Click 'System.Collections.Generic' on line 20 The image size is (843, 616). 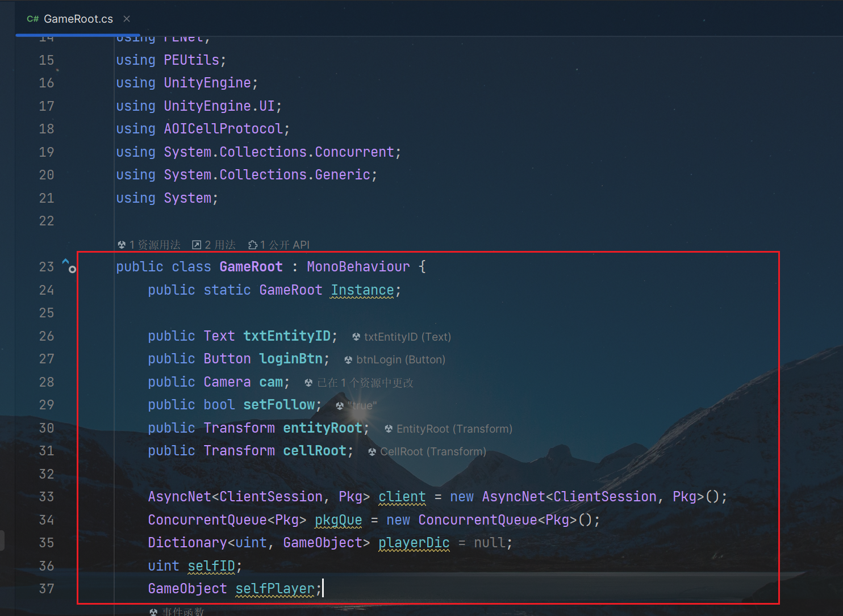(x=267, y=175)
